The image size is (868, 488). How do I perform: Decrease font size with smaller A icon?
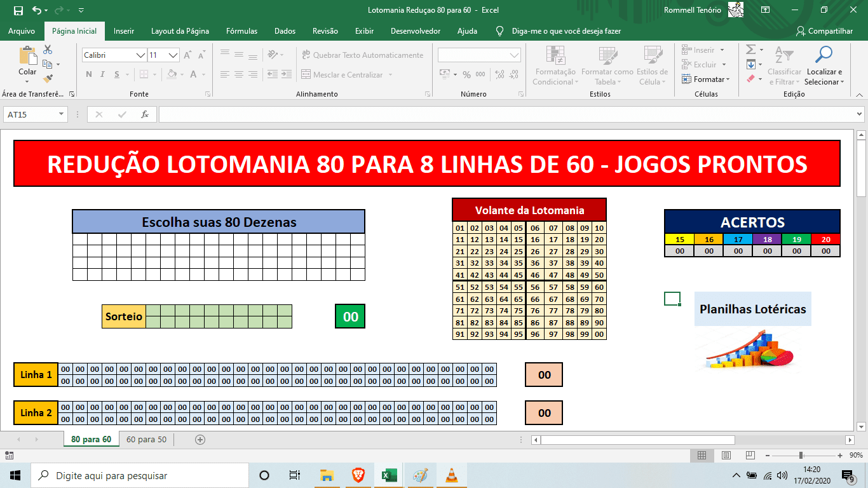[x=201, y=55]
